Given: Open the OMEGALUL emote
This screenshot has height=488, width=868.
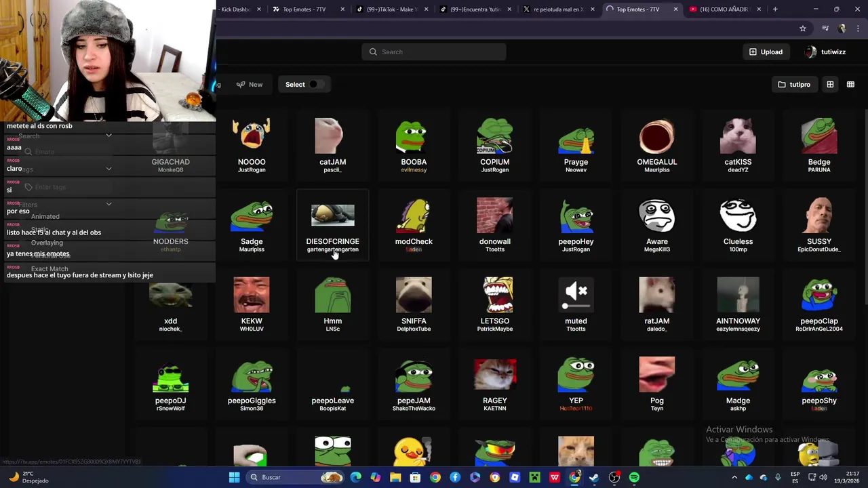Looking at the screenshot, I should pos(657,145).
